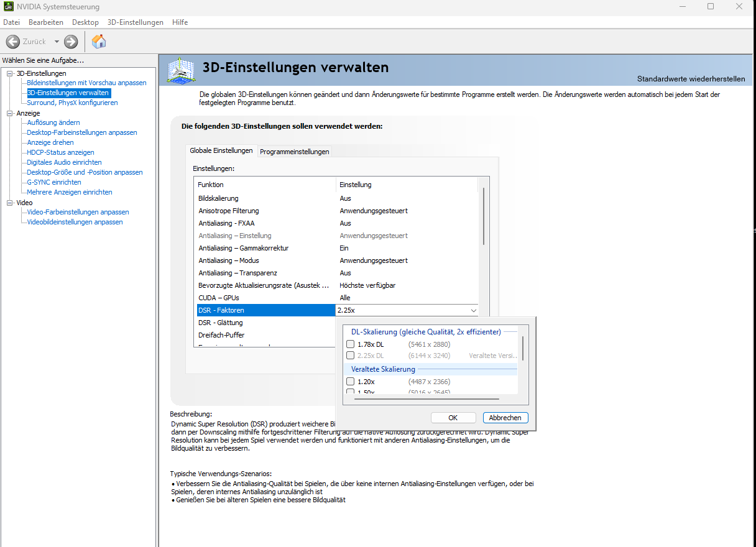Image resolution: width=756 pixels, height=547 pixels.
Task: Open Desktop-Farbeinstellungen anpassen
Action: [x=82, y=132]
